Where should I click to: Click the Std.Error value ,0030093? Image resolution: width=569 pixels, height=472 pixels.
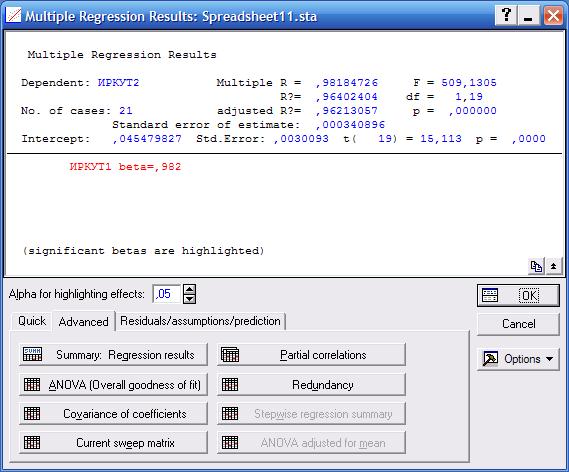pos(301,139)
